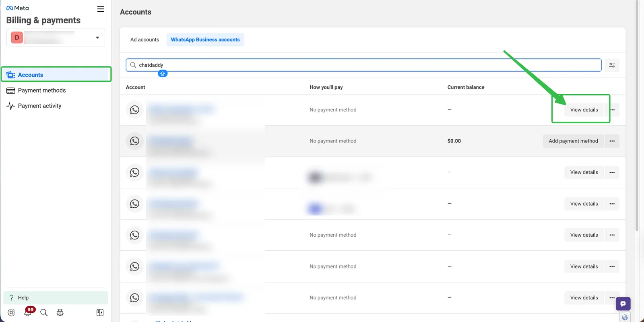Open settings gear icon at bottom left
Viewport: 644px width, 322px height.
[x=11, y=313]
